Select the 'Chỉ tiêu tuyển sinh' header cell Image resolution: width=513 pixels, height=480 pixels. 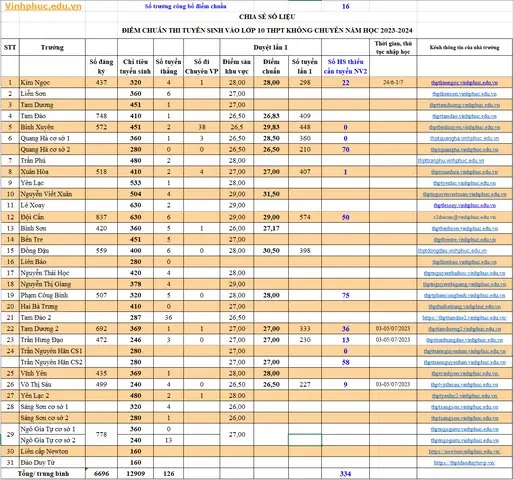pyautogui.click(x=135, y=66)
